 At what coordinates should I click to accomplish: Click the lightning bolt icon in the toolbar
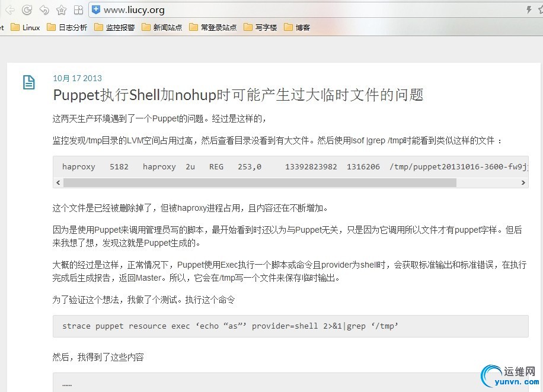(529, 9)
